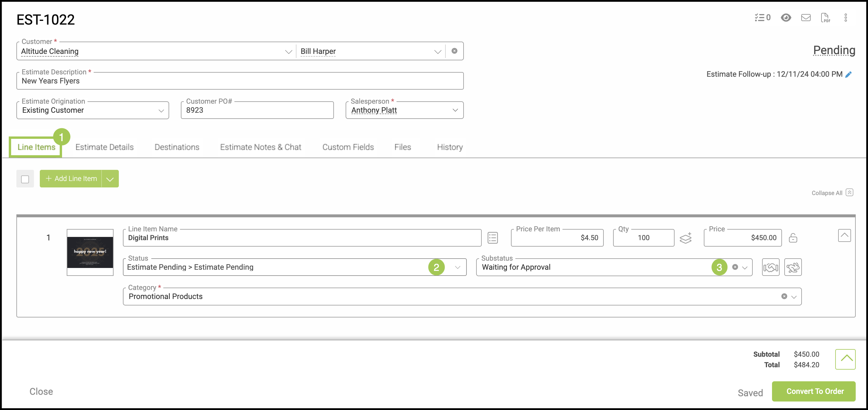Click the handshake icon beside Substatus
Viewport: 868px width, 410px height.
771,267
